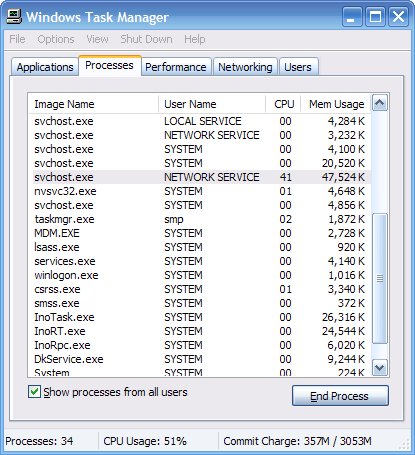Select the taskmgr.exe process row
The width and height of the screenshot is (415, 455).
tap(200, 219)
